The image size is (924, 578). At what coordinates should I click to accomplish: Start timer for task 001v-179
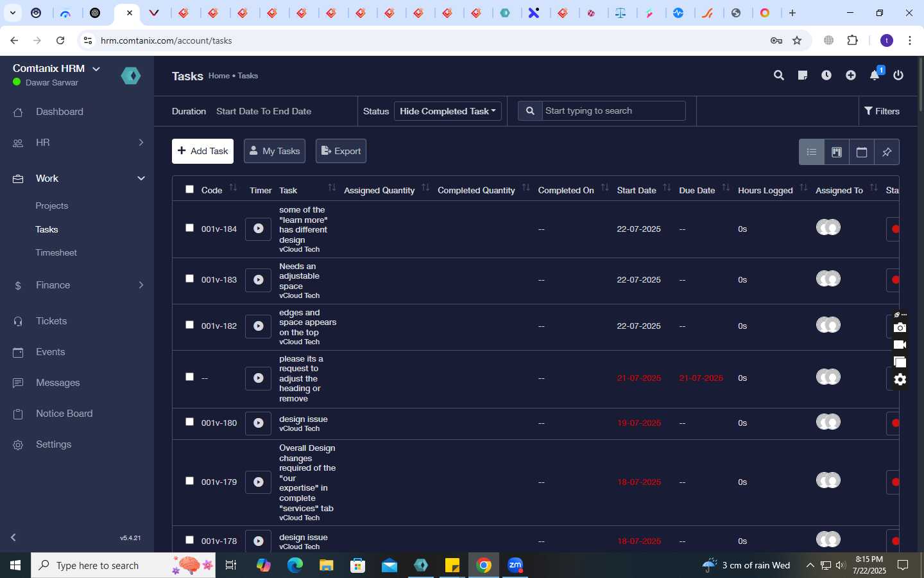[x=259, y=482]
